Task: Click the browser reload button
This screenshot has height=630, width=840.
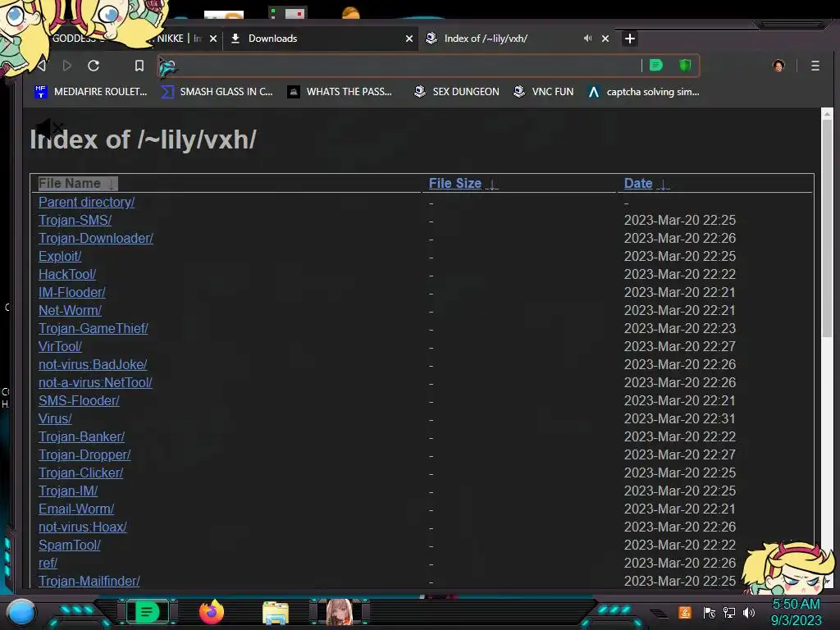Action: click(x=94, y=66)
